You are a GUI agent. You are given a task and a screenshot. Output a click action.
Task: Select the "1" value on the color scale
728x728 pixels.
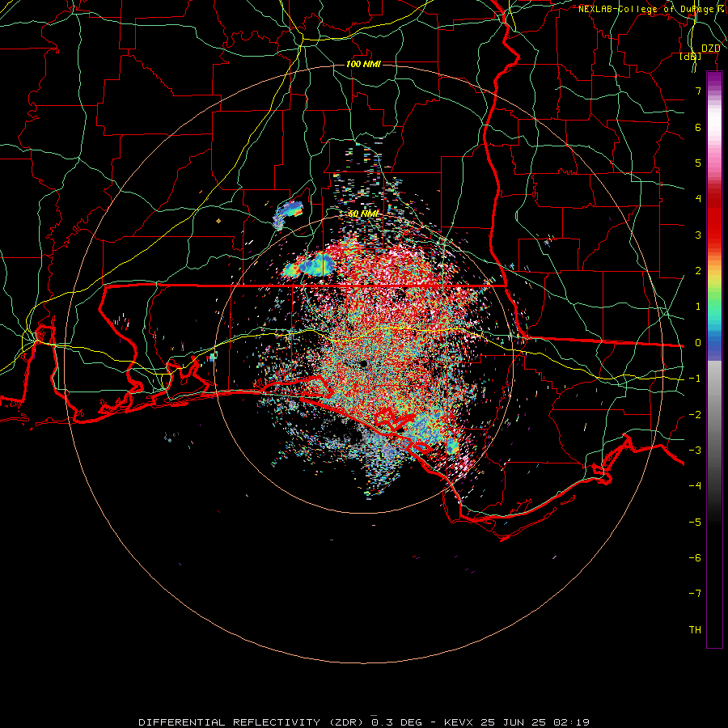[698, 307]
